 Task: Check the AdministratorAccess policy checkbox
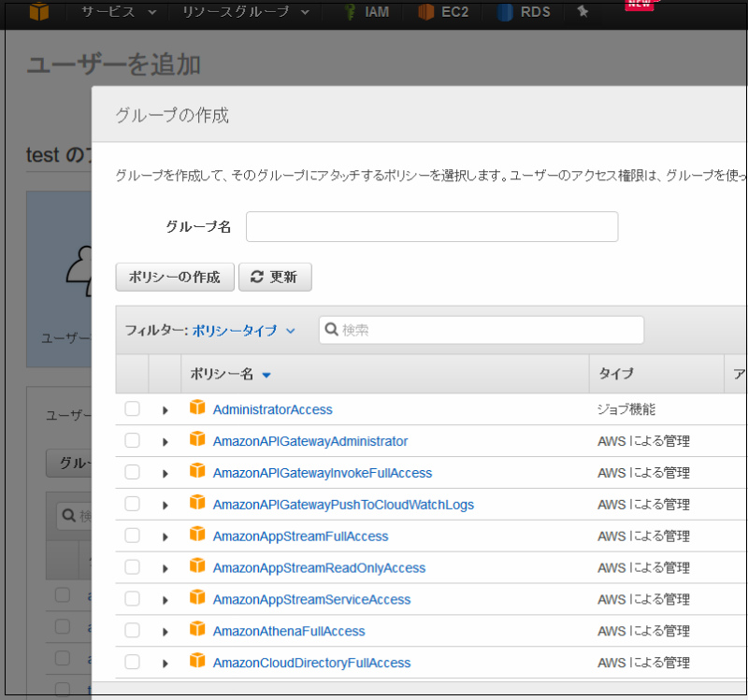click(132, 409)
